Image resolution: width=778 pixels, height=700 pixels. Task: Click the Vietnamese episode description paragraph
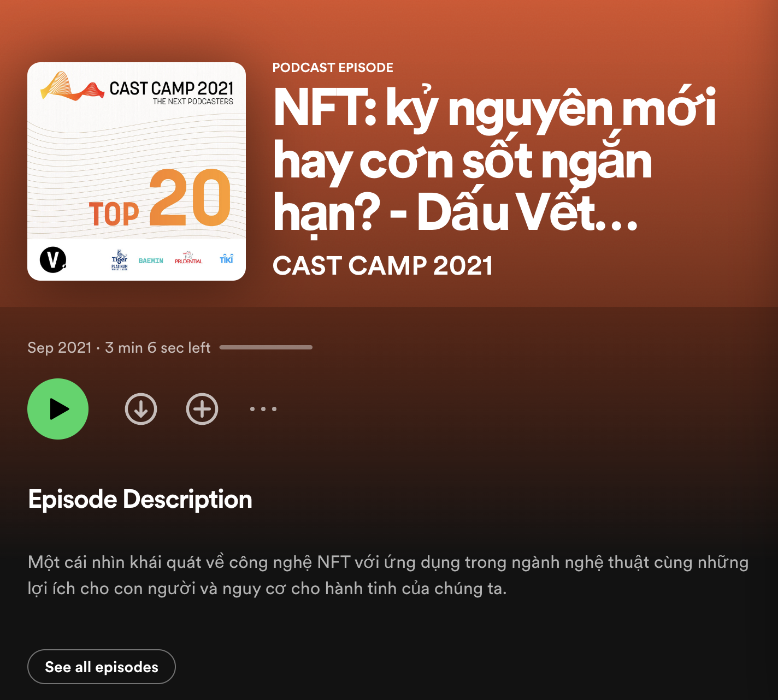pos(388,575)
